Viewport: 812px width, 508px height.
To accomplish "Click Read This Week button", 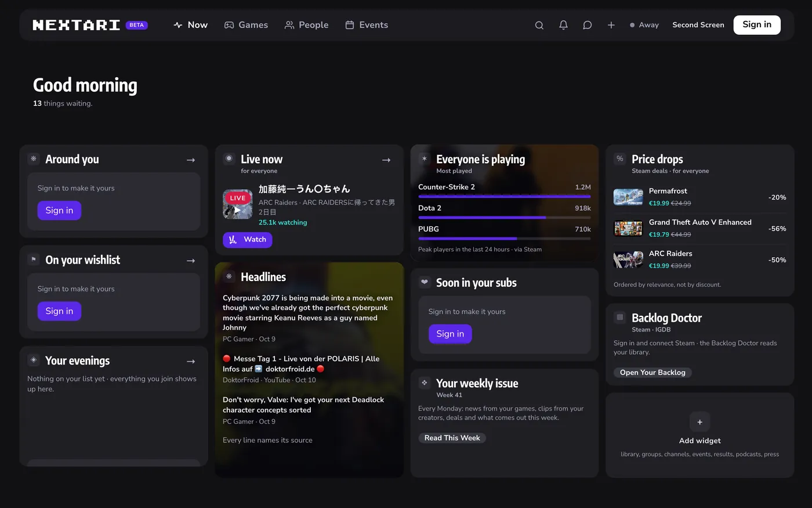I will click(x=452, y=438).
